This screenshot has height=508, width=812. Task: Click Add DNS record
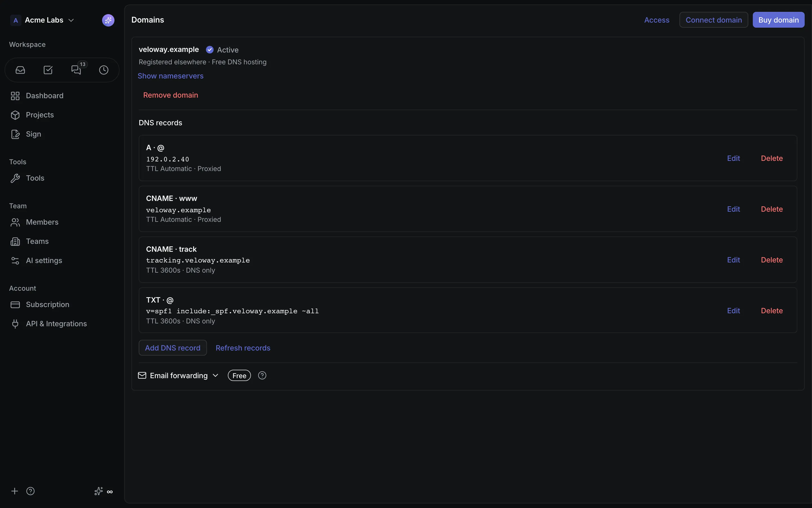173,348
